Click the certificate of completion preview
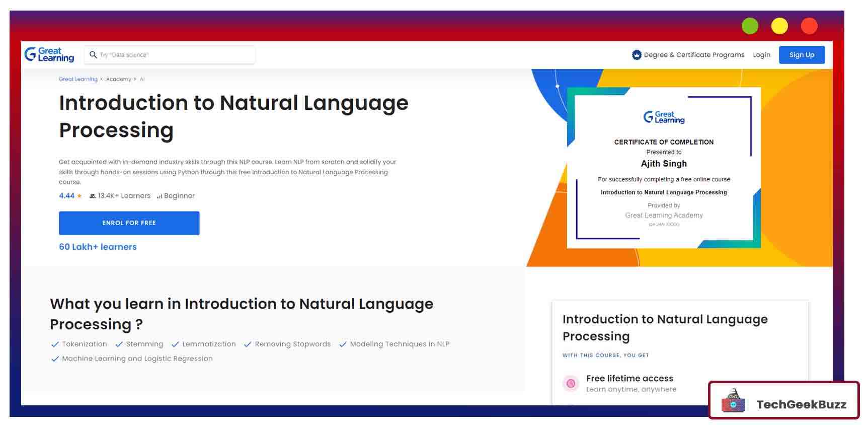 (x=663, y=168)
